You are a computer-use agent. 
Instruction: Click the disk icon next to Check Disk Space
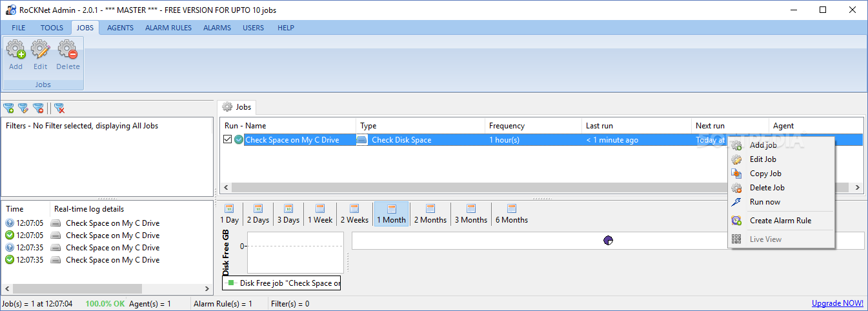pyautogui.click(x=362, y=140)
